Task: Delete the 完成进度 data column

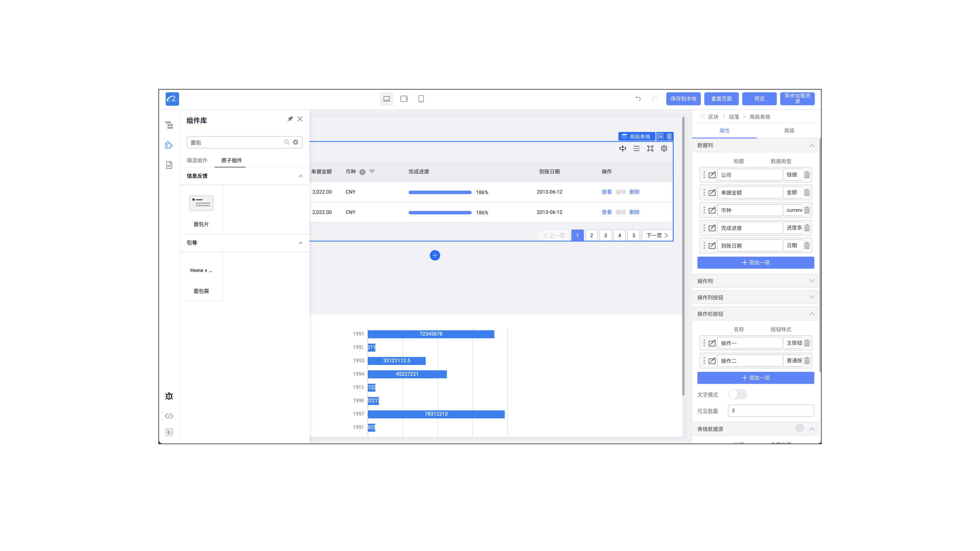Action: click(x=807, y=228)
